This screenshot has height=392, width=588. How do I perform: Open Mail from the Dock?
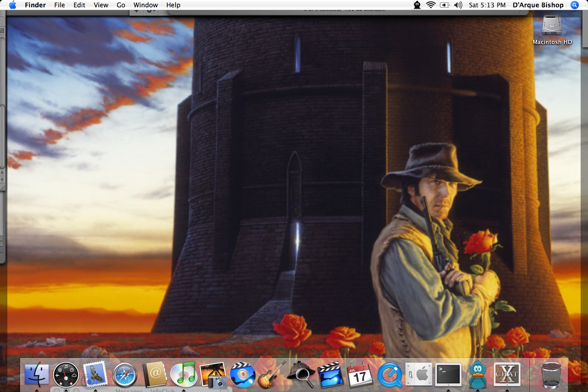point(95,374)
